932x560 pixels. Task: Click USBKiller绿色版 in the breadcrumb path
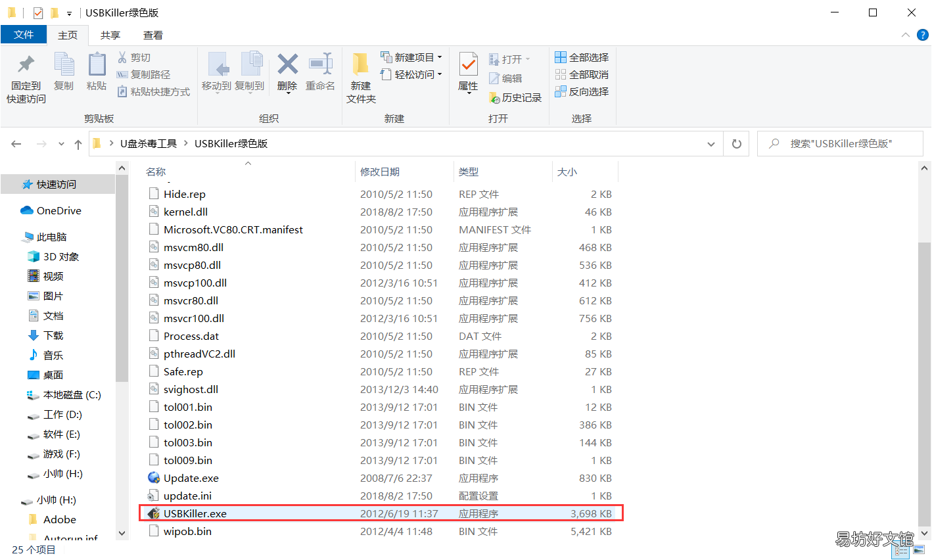coord(231,144)
